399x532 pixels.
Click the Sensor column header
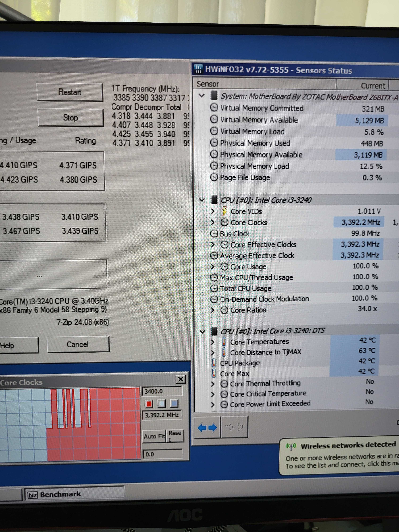pyautogui.click(x=265, y=84)
